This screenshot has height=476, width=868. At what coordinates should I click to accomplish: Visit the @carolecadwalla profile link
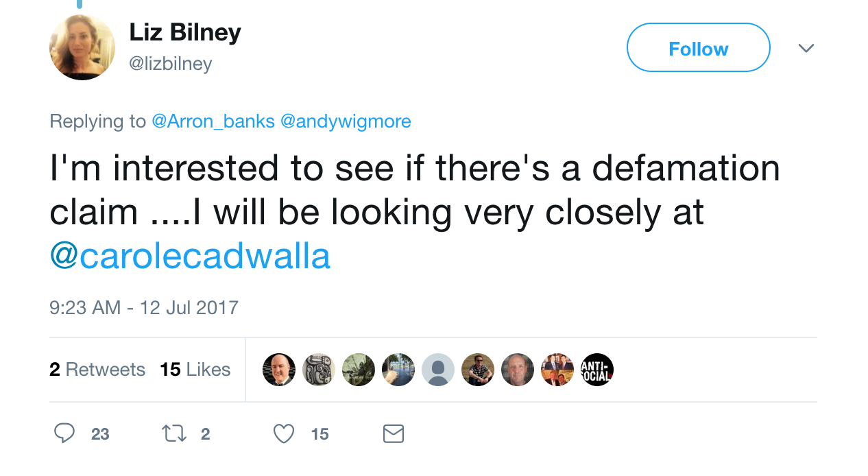[x=191, y=257]
